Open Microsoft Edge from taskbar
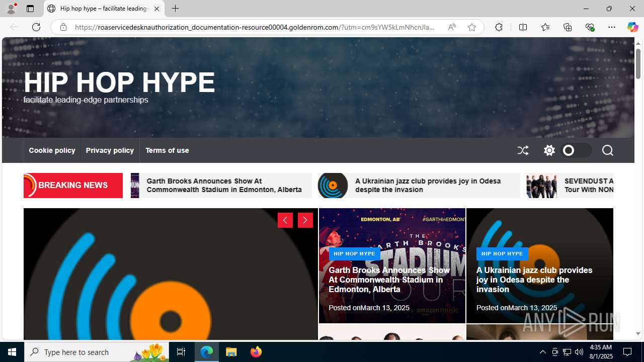This screenshot has height=362, width=644. click(x=207, y=352)
